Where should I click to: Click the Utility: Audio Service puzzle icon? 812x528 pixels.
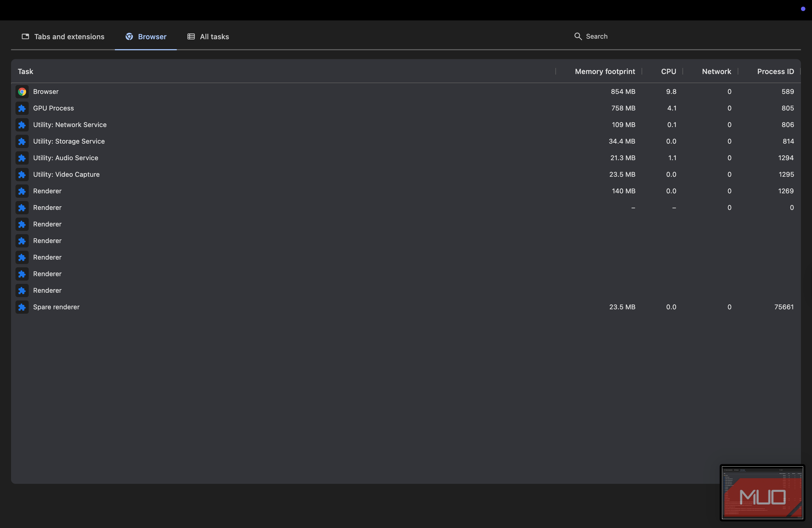pos(22,158)
